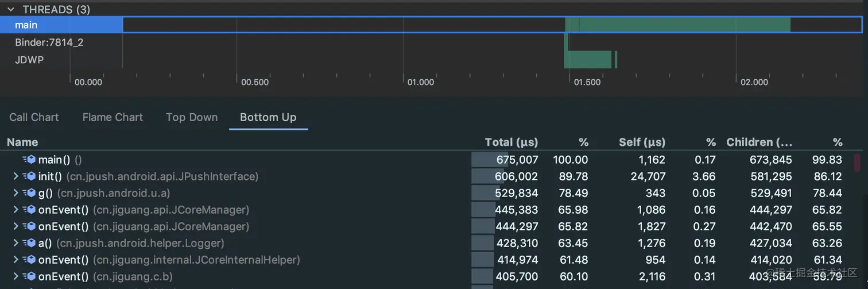Image resolution: width=868 pixels, height=289 pixels.
Task: Click the method icon beside onEvent() JCoreInternalHelper
Action: click(29, 260)
